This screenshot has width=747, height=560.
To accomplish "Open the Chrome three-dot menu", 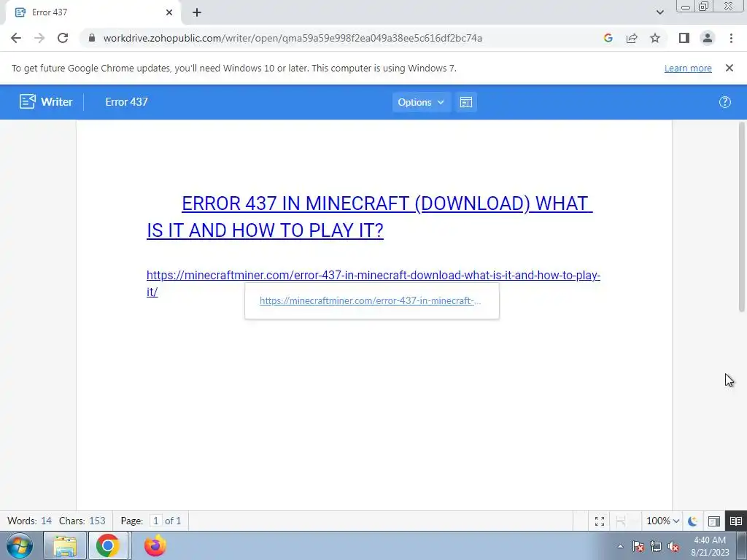I will (731, 38).
